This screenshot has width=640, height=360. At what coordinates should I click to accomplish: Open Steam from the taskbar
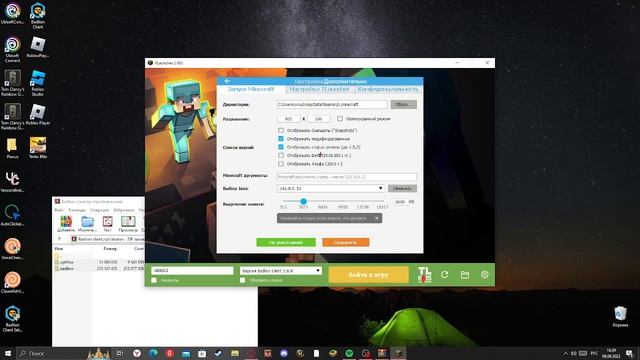218,353
